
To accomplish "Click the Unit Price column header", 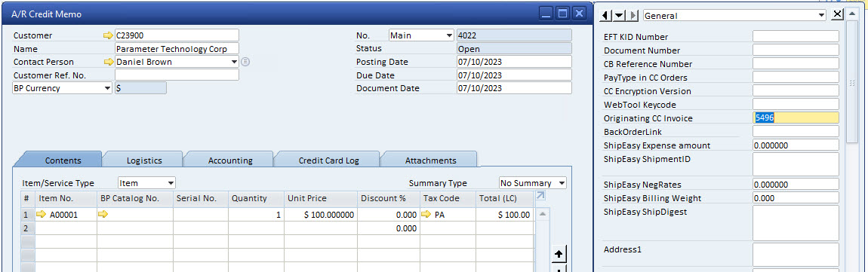I will point(321,198).
